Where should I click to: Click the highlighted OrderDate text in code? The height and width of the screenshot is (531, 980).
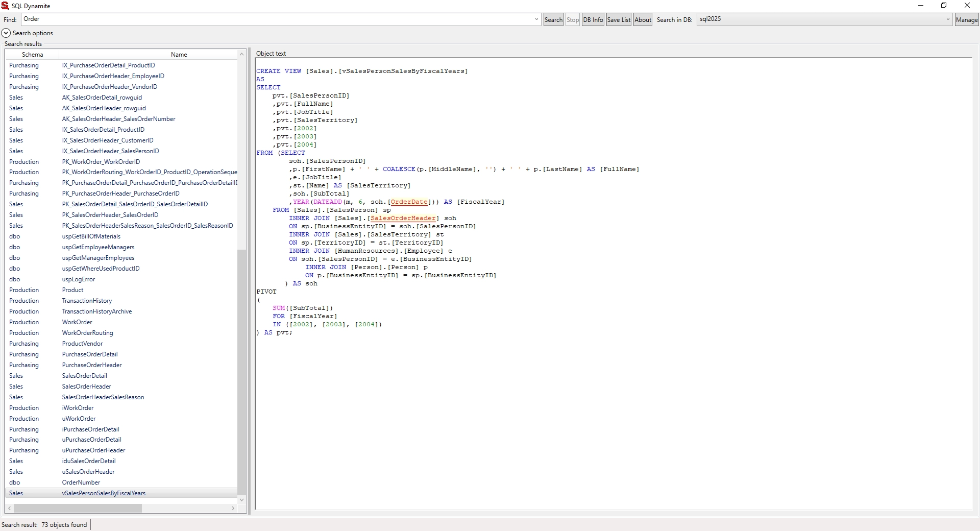pos(409,202)
